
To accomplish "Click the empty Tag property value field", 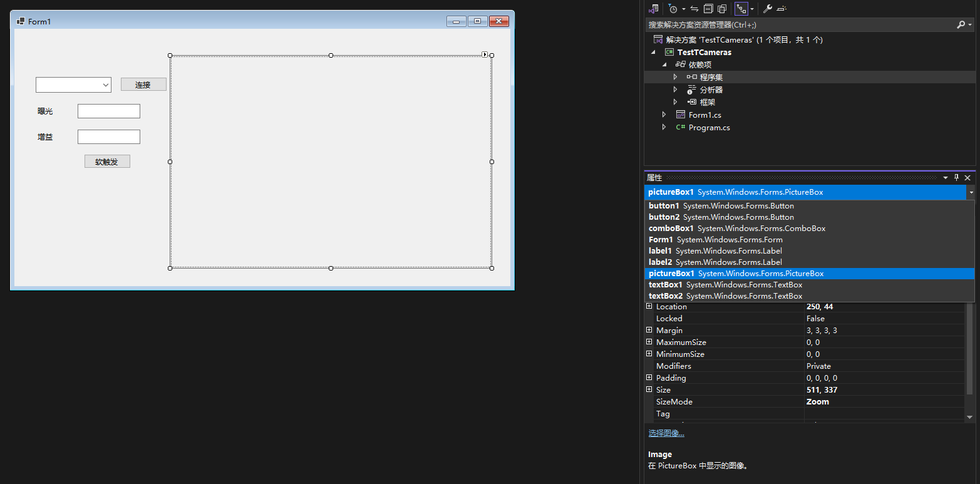I will coord(884,414).
